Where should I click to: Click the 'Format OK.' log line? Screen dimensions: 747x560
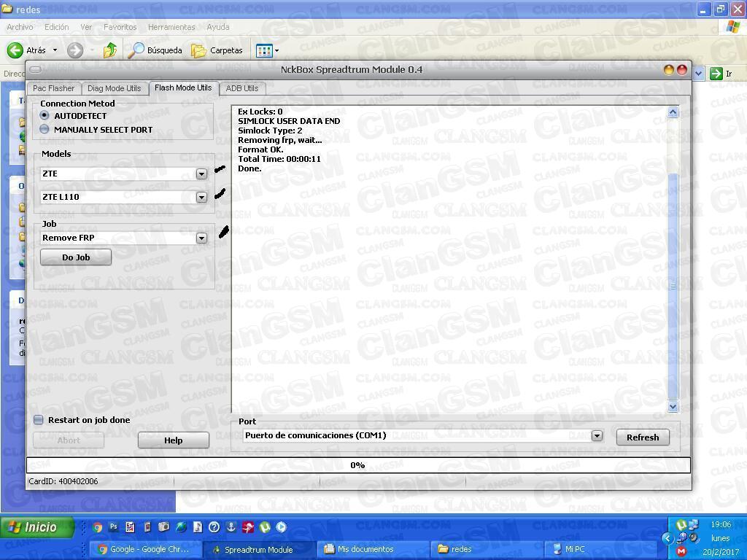(260, 149)
